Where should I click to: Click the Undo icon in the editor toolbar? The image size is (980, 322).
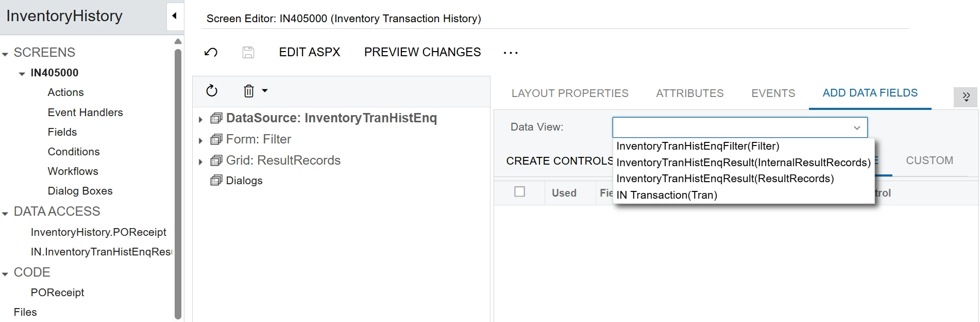point(211,52)
